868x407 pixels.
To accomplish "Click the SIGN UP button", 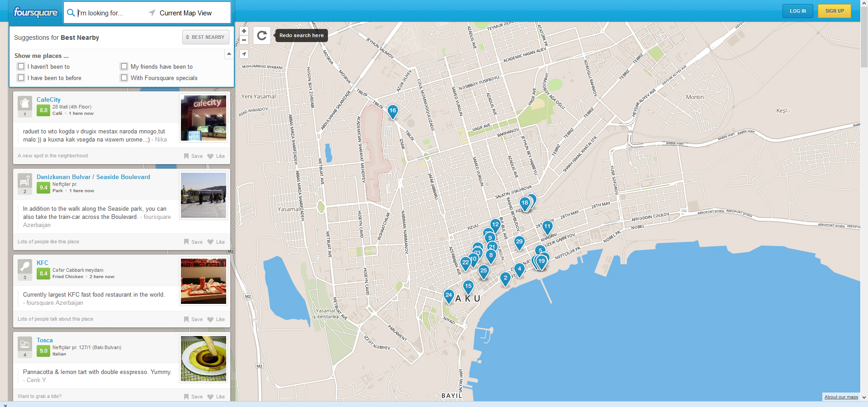I will [835, 11].
